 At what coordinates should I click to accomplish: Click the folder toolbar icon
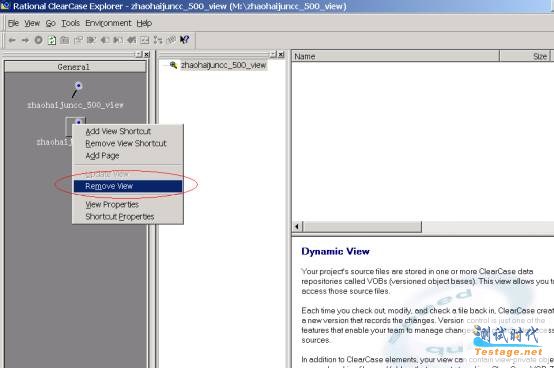65,40
